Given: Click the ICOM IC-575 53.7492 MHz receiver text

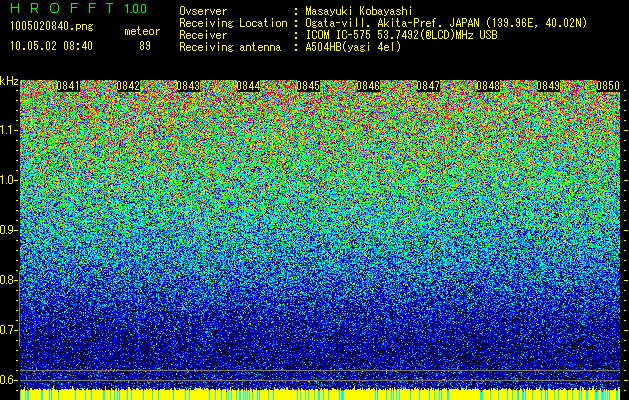Looking at the screenshot, I should (x=401, y=35).
